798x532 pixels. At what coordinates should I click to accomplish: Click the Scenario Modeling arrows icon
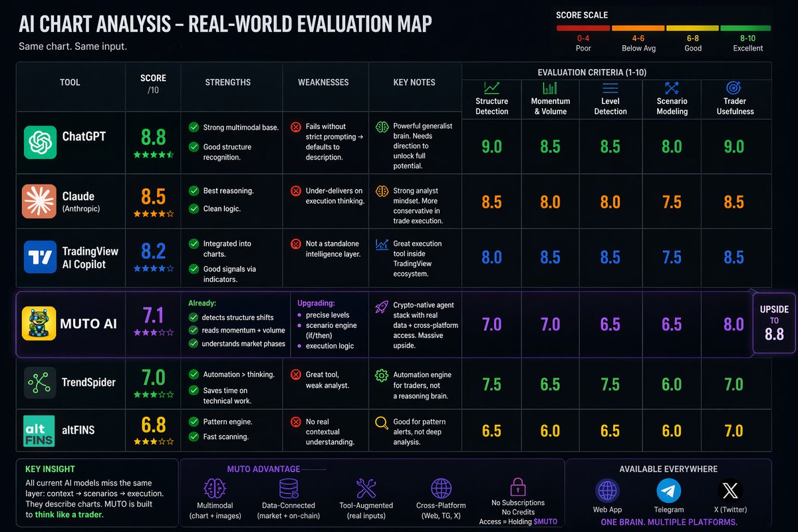tap(672, 88)
